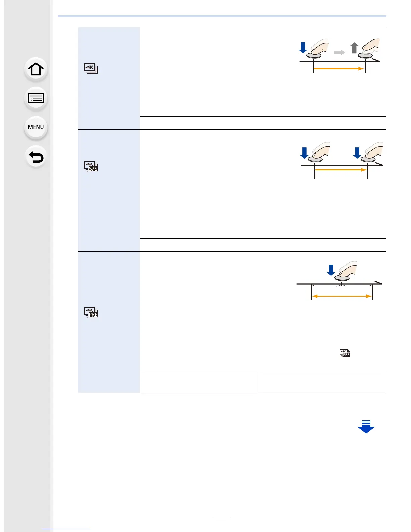Open the table of contents list icon
411x532 pixels.
36,98
